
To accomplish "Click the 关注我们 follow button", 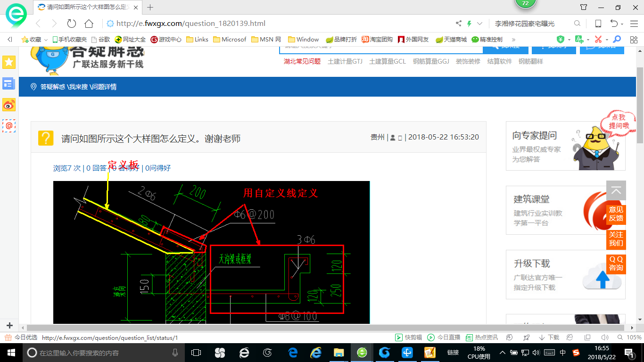I will tap(616, 239).
